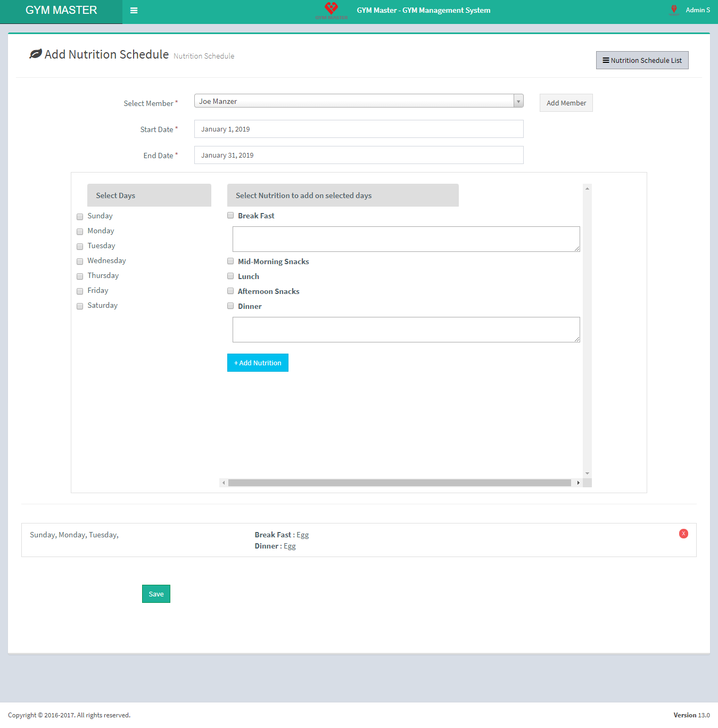Click the right arrow of horizontal scrollbar

(578, 483)
